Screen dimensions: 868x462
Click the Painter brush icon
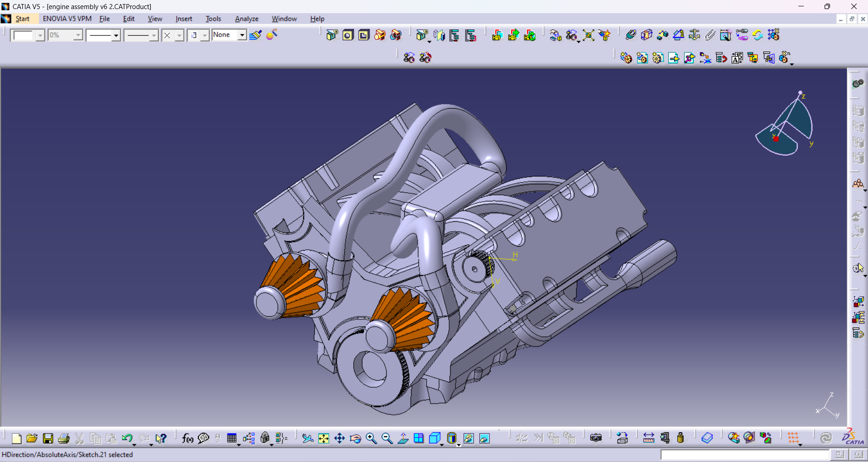[255, 35]
